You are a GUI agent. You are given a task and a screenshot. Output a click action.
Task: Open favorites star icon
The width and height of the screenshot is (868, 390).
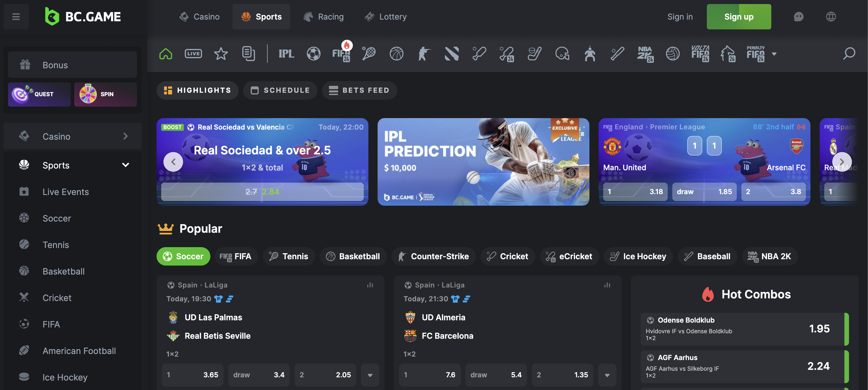[x=221, y=53]
